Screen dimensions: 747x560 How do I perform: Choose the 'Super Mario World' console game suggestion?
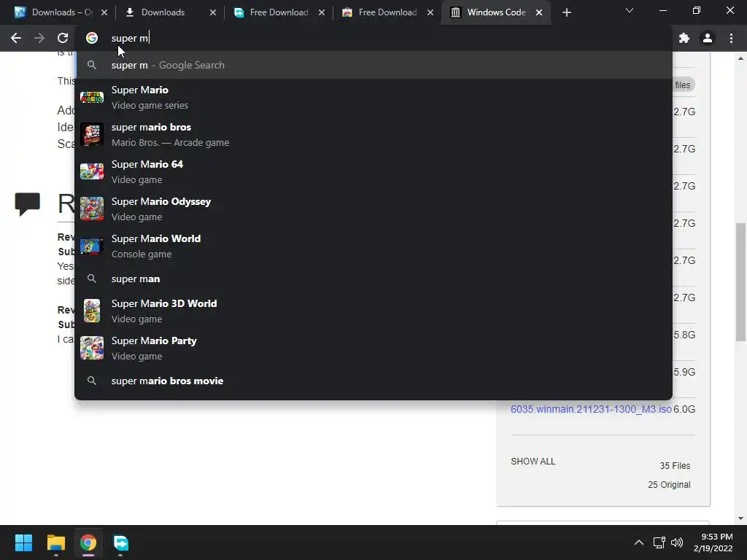click(x=373, y=246)
